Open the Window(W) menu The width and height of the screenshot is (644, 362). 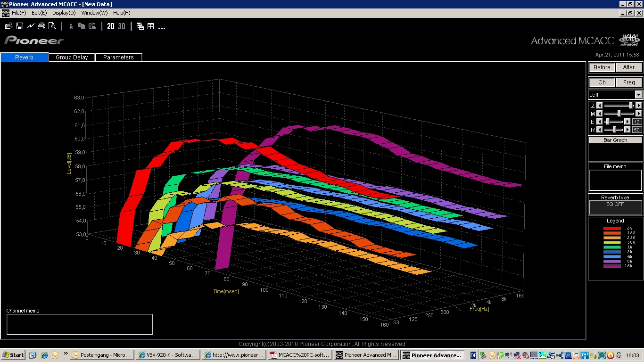pos(94,13)
